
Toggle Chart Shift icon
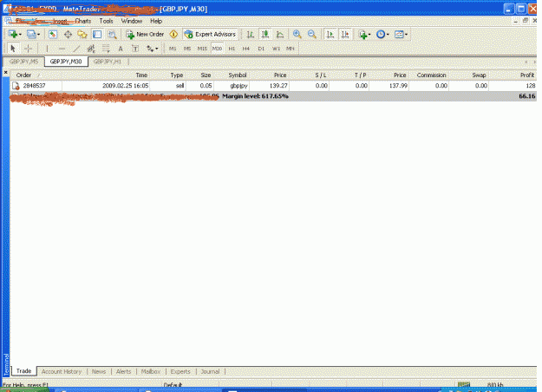click(345, 34)
